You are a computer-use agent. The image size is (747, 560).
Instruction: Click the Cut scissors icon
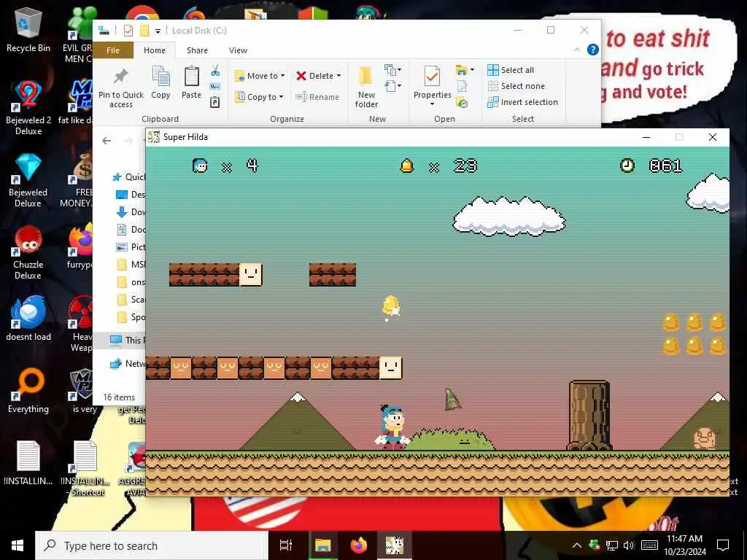[x=215, y=71]
